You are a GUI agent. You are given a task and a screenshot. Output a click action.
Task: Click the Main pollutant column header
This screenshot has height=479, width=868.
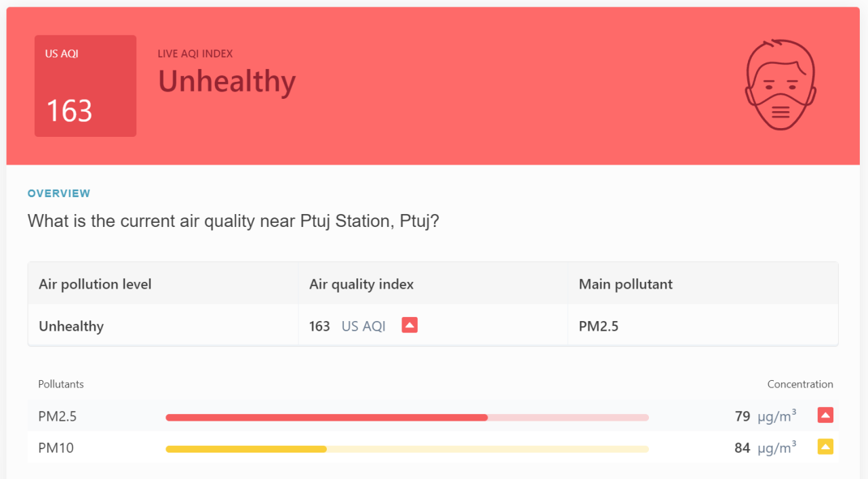click(625, 285)
